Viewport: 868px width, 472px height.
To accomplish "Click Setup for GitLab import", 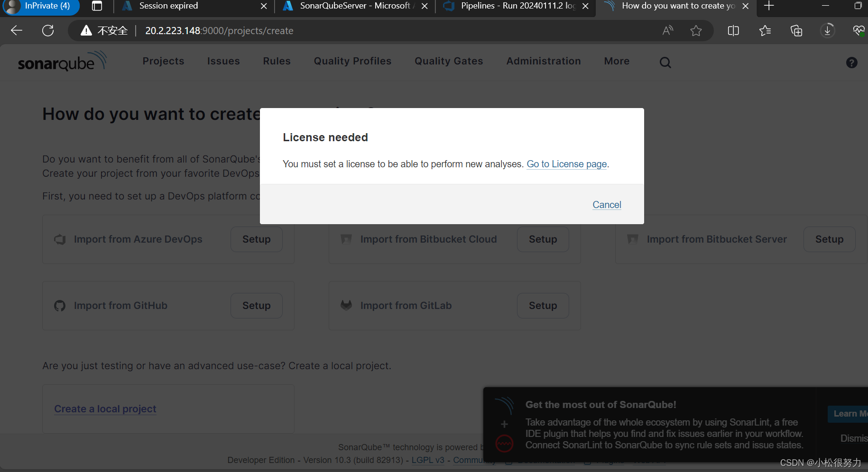I will point(543,306).
